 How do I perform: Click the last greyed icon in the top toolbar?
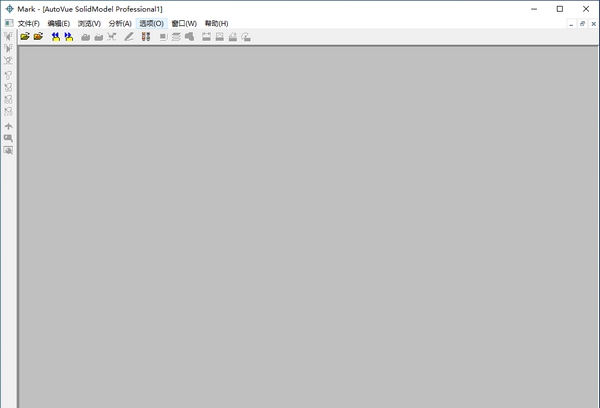pyautogui.click(x=246, y=37)
